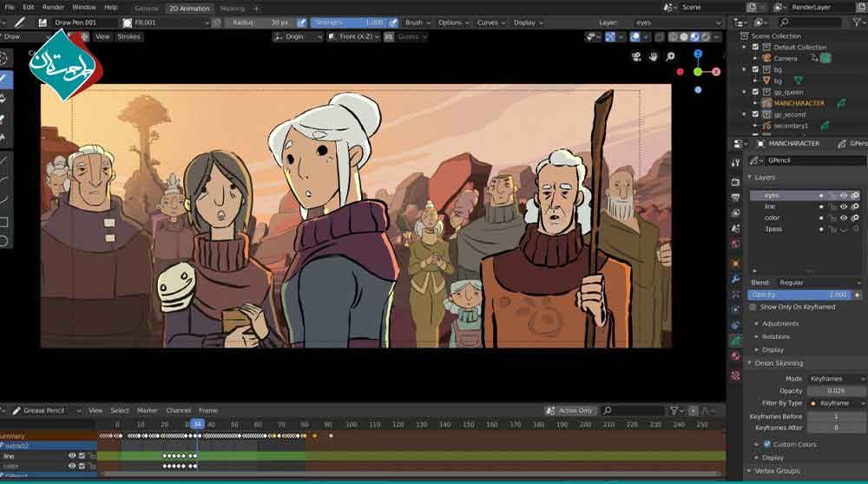Click the timeline filter funnel icon
Viewport: 868px width, 484px height.
pos(674,410)
